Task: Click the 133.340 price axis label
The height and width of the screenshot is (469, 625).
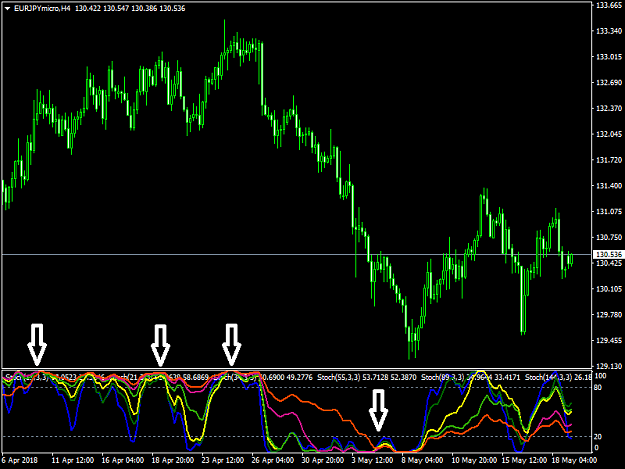Action: tap(608, 31)
